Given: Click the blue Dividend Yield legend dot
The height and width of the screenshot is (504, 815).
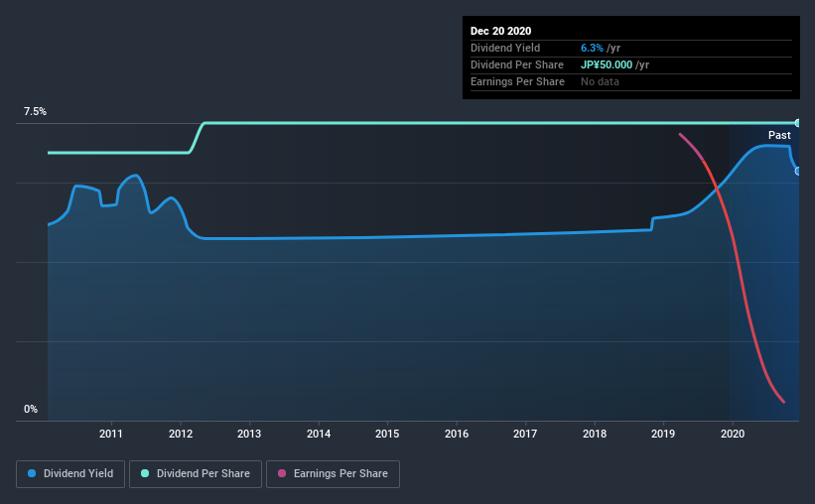Looking at the screenshot, I should point(32,473).
